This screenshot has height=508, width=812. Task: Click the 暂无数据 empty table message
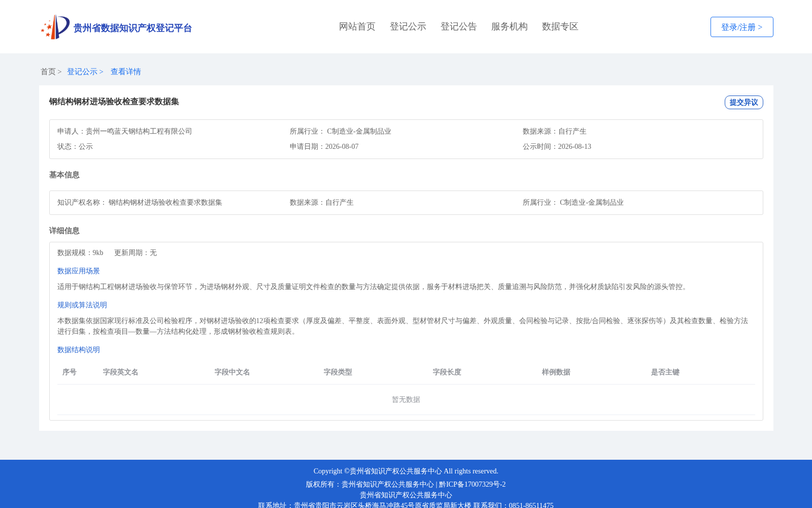406,399
